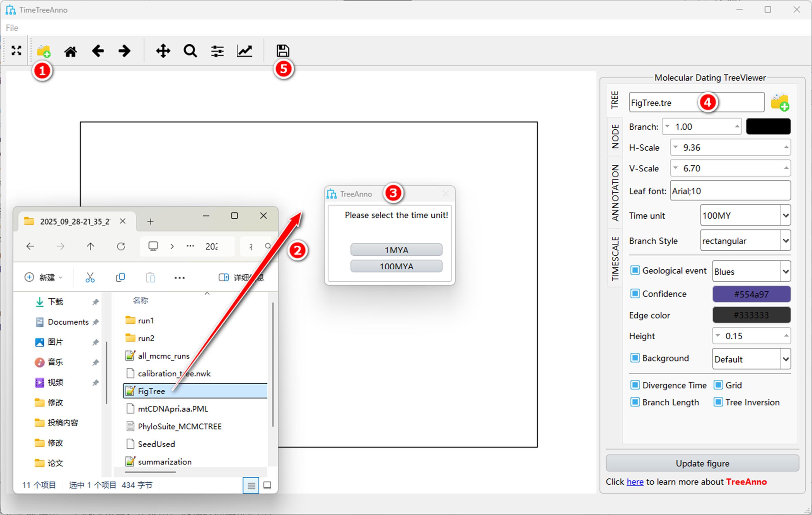Viewport: 812px width, 515px height.
Task: Sort by the 名称 name column header
Action: click(x=140, y=300)
